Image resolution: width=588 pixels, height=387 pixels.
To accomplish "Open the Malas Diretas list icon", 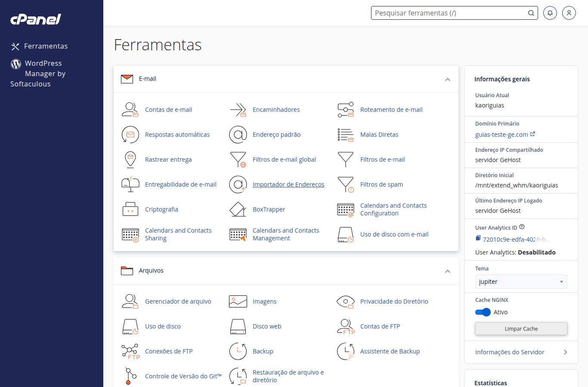I will point(346,135).
